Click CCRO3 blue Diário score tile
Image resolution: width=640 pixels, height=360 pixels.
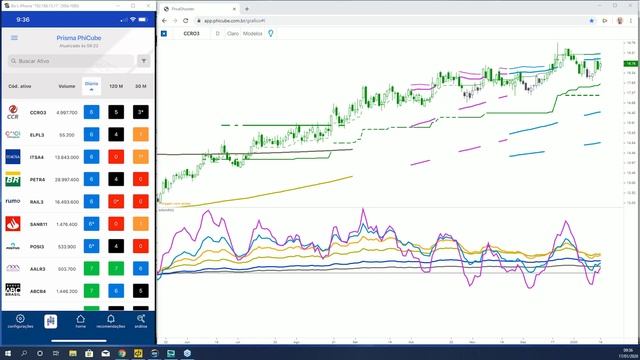(x=91, y=112)
